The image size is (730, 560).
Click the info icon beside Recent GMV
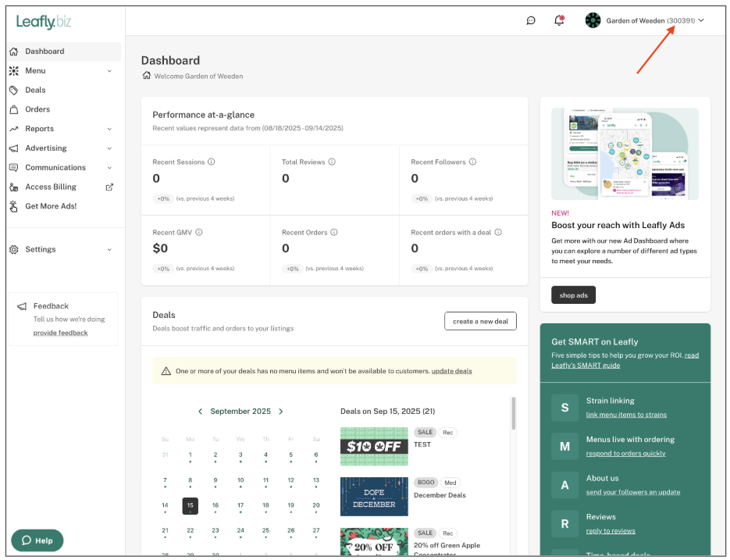199,232
